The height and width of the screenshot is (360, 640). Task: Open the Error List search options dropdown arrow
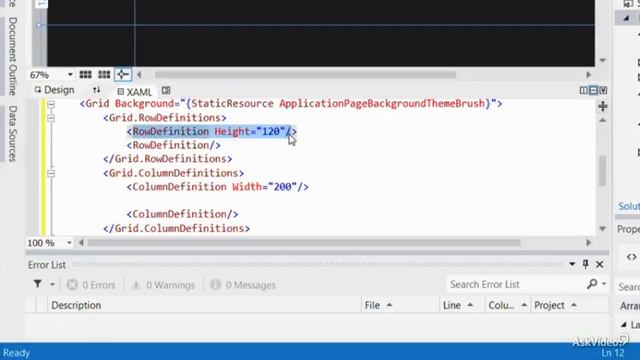[x=604, y=284]
